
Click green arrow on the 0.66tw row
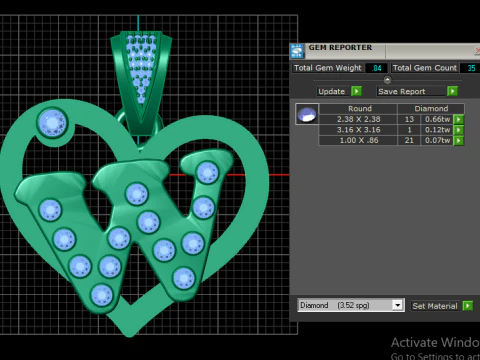point(459,119)
